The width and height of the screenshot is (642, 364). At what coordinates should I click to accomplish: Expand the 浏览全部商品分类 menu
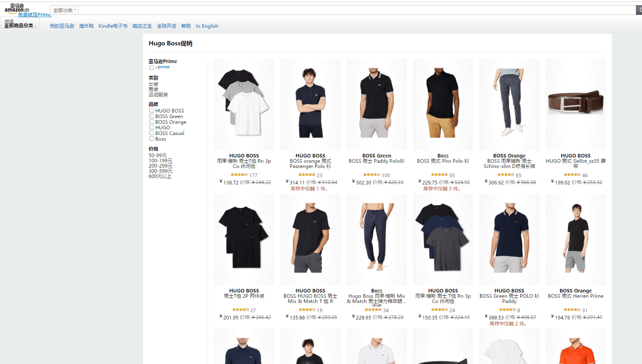(x=20, y=24)
